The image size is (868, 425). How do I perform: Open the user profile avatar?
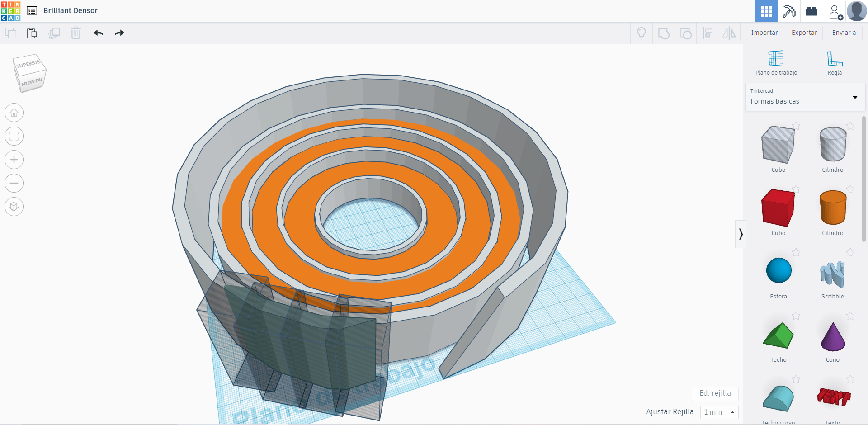coord(857,11)
